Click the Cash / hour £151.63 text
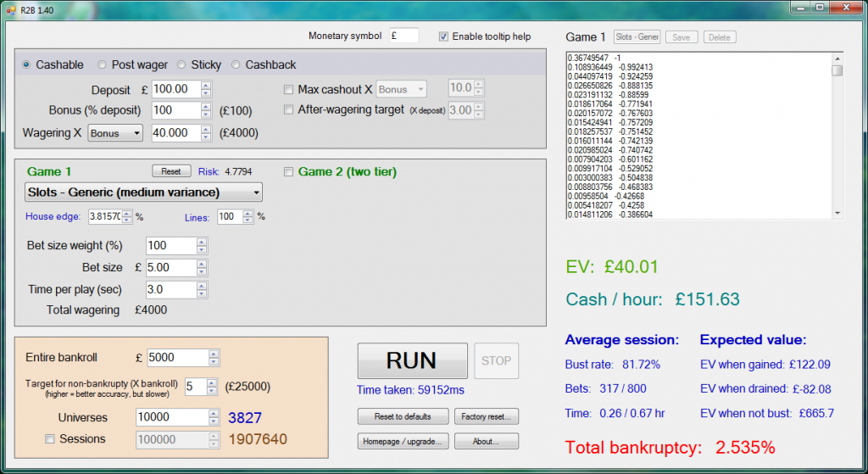This screenshot has height=474, width=868. tap(653, 299)
